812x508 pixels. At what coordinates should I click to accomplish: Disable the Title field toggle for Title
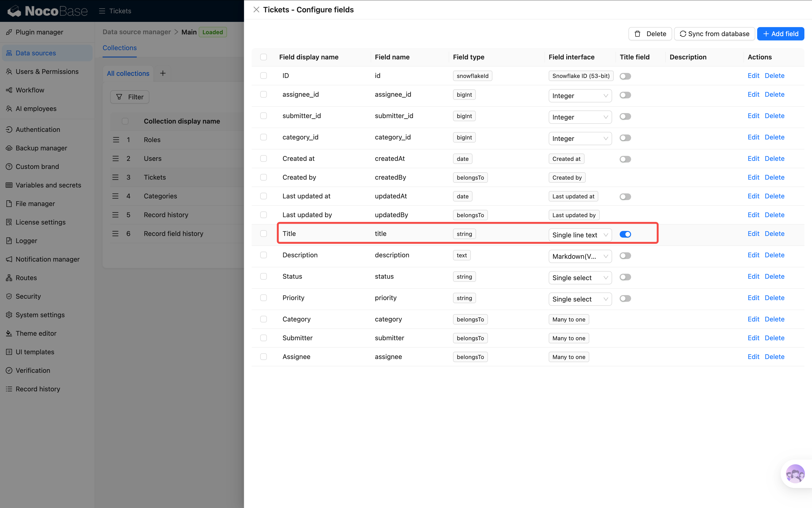click(625, 234)
